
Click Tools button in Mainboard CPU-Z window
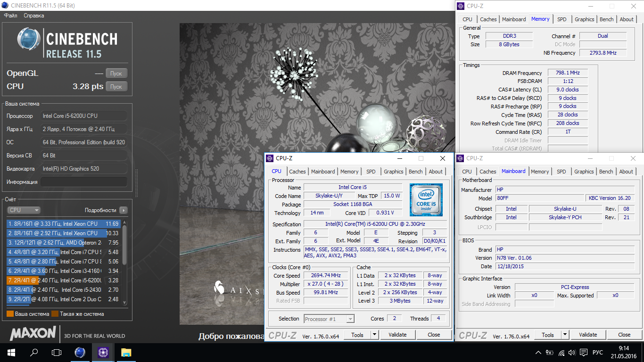[548, 335]
